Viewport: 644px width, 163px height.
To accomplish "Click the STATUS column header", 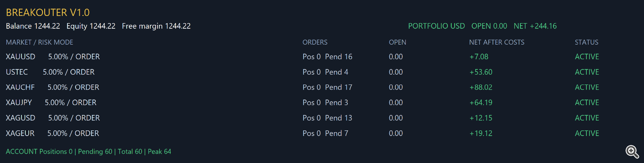I will (586, 42).
